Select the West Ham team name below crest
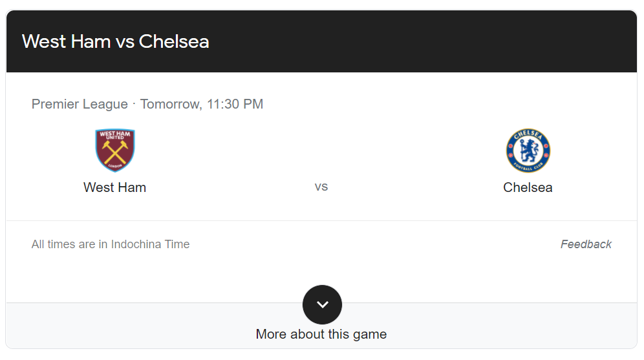 [114, 187]
